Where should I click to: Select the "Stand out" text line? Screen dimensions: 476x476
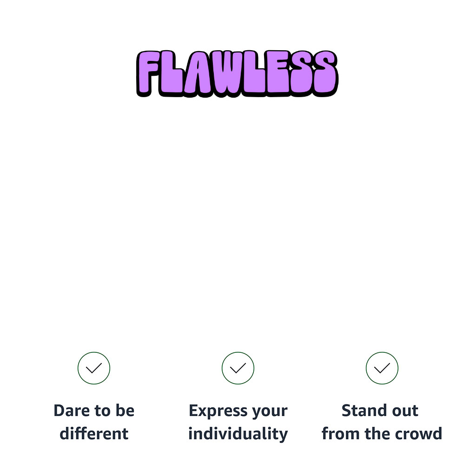(380, 411)
